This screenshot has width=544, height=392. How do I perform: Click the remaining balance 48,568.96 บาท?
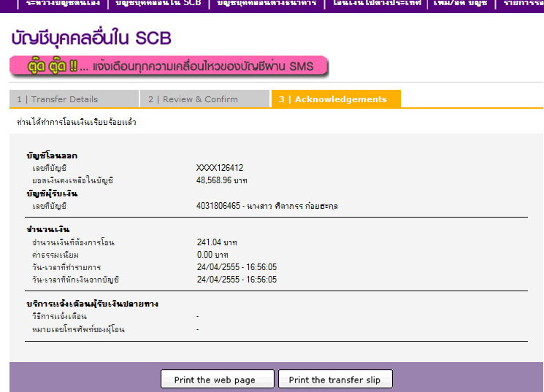tap(222, 180)
